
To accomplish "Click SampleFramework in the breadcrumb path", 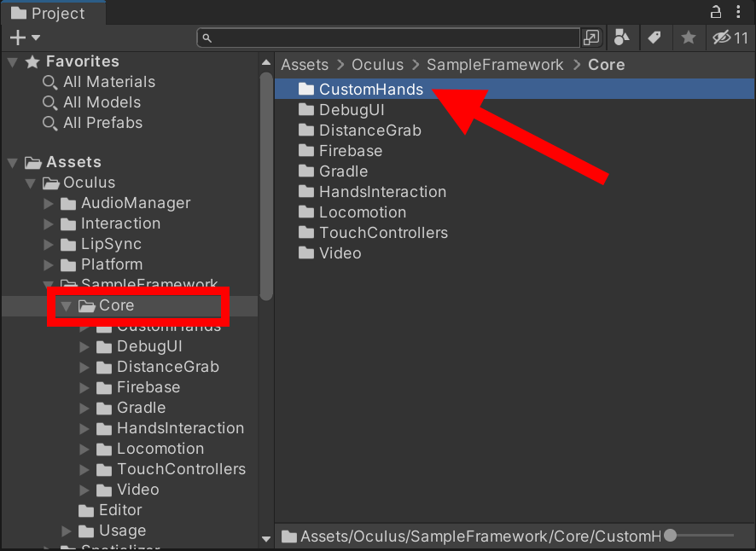I will 495,65.
